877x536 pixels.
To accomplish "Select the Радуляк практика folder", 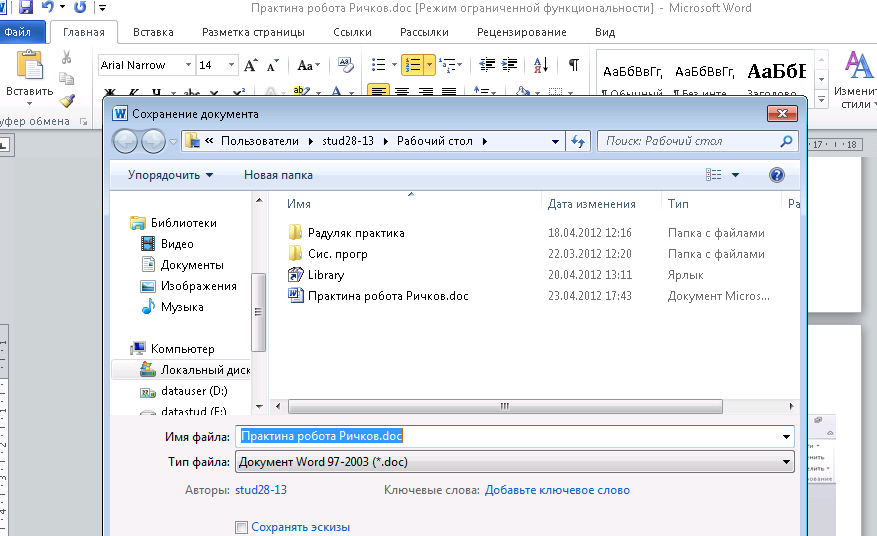I will [x=356, y=233].
